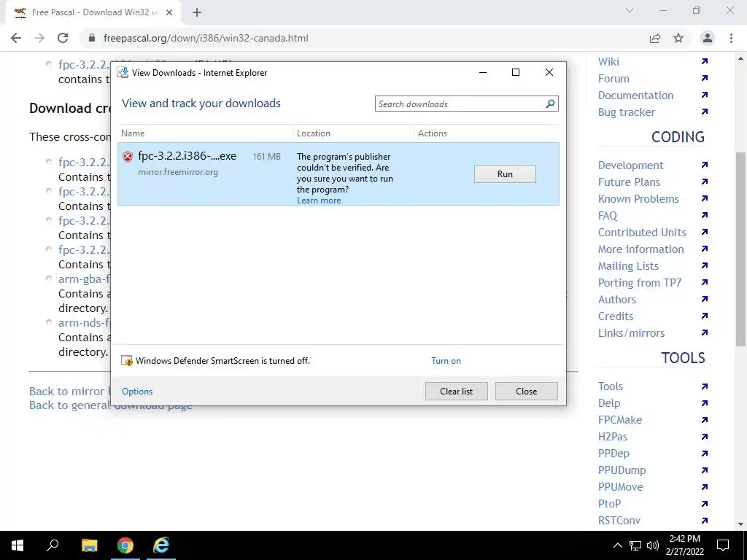Click the Chrome forward arrow
This screenshot has width=747, height=560.
[x=39, y=38]
